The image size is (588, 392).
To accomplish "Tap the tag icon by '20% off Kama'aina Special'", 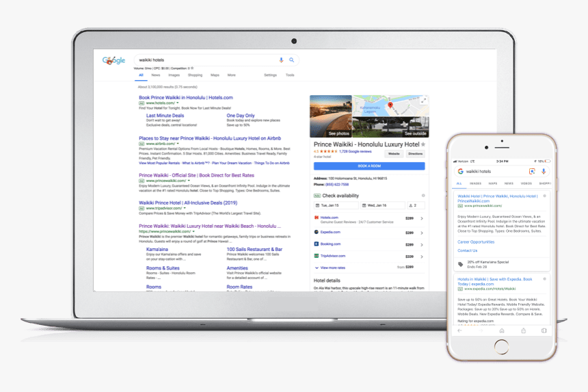I will (x=461, y=265).
